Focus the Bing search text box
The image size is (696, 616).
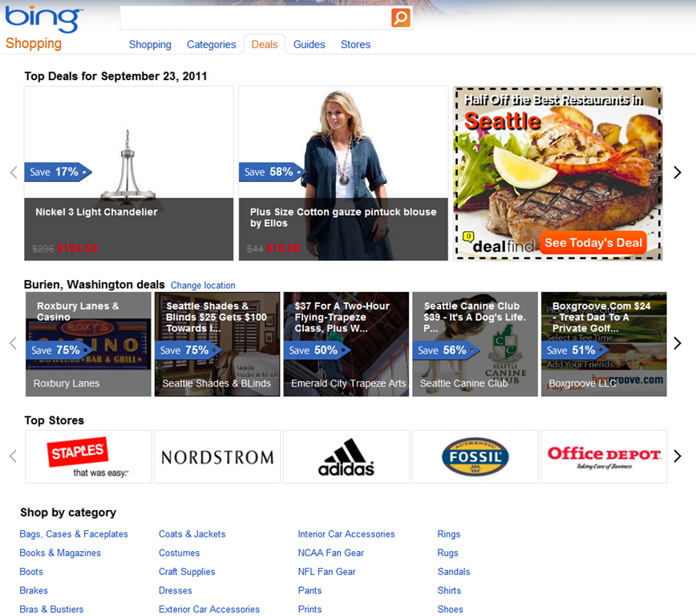point(255,18)
